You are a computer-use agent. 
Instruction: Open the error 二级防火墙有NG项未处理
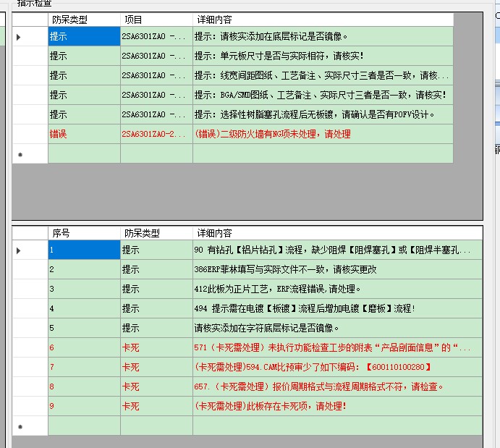point(323,134)
